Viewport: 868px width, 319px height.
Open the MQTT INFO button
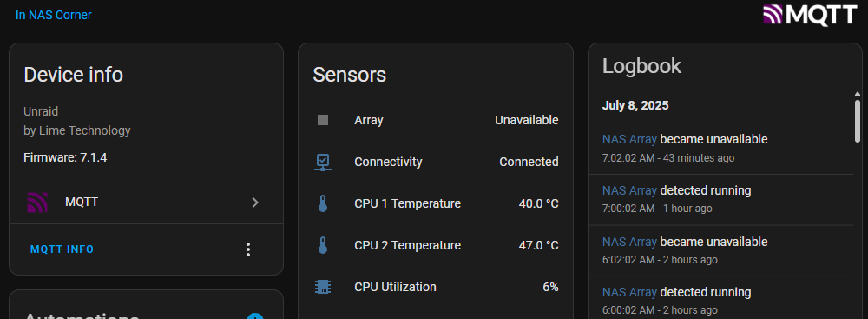(x=62, y=249)
